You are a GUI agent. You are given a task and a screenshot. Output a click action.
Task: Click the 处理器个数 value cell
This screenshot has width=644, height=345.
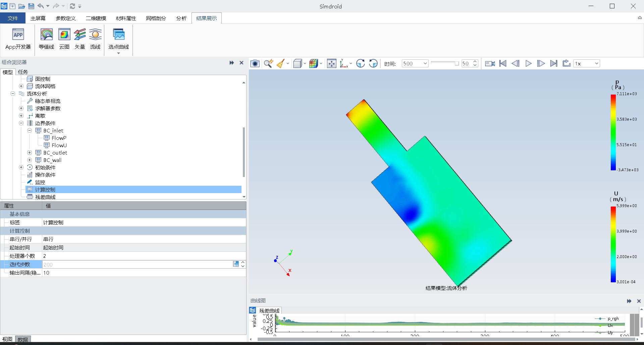coord(144,256)
